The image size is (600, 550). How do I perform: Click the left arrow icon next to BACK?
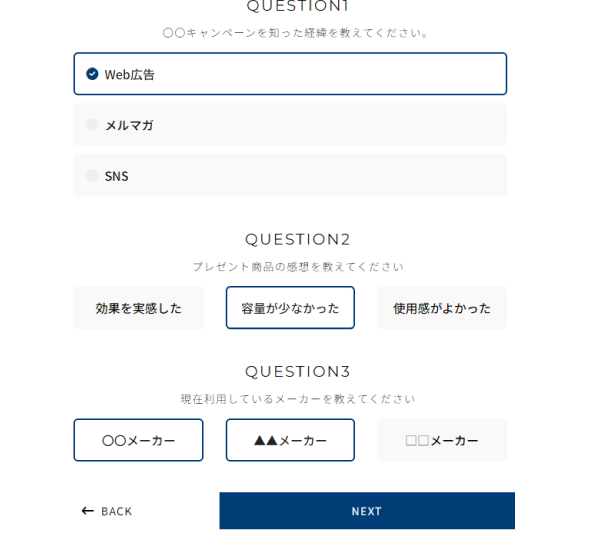pos(88,511)
